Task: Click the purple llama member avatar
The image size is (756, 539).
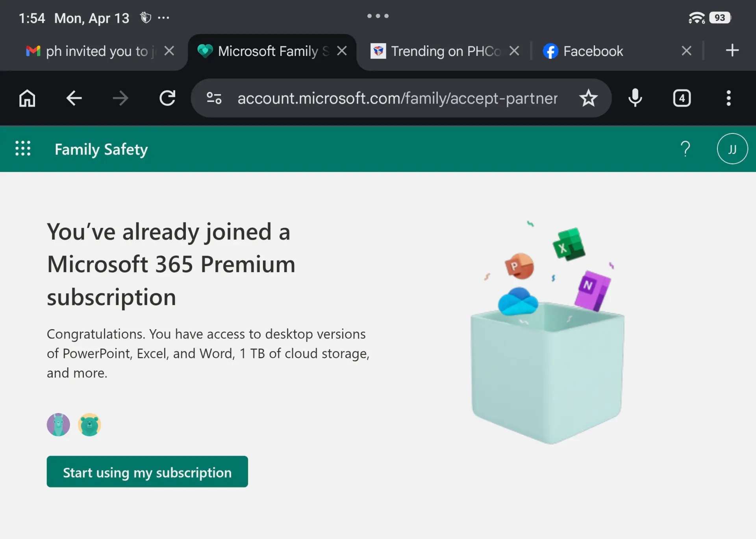Action: point(58,424)
